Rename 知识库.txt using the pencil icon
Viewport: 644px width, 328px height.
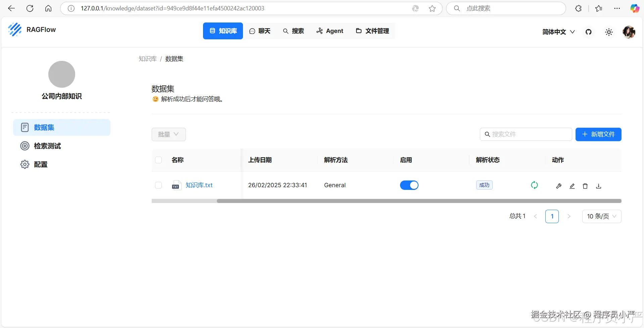point(572,186)
